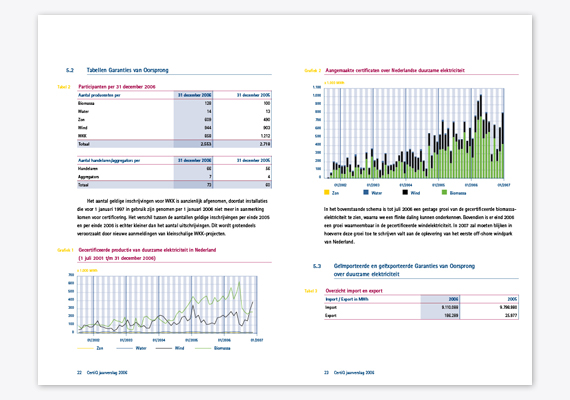Click the Water line legend in line chart
570x400 pixels.
[x=131, y=348]
